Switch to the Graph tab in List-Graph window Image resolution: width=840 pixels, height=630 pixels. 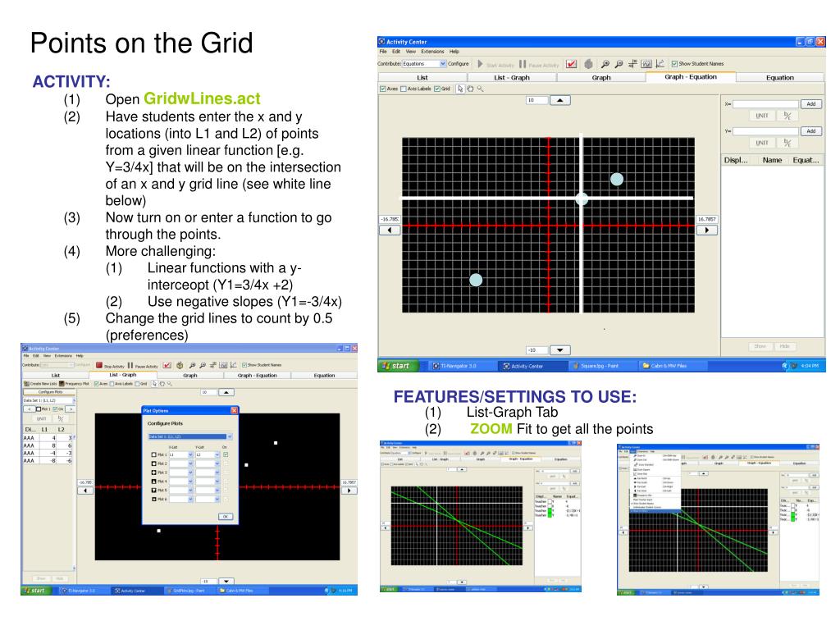190,376
